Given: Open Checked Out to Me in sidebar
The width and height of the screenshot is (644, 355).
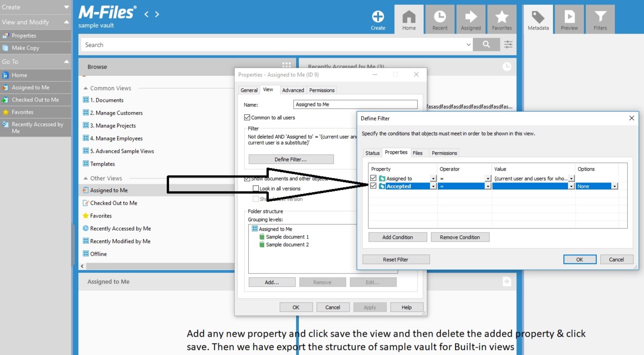Looking at the screenshot, I should coord(36,100).
